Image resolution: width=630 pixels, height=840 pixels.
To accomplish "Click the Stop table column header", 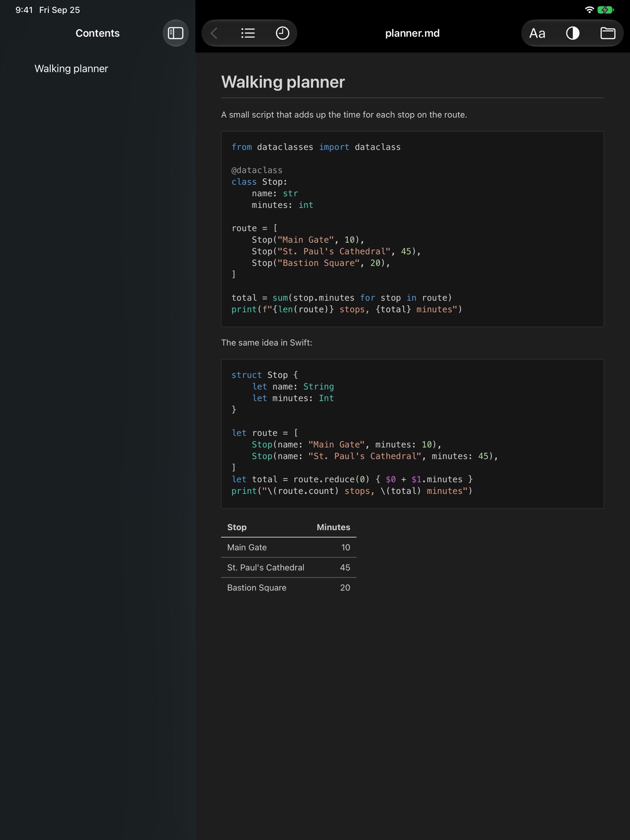I will pyautogui.click(x=237, y=527).
